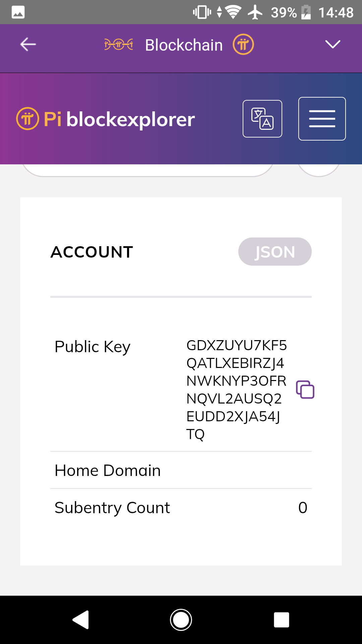Screen dimensions: 362x644
Task: Expand the Blockchain header dropdown chevron
Action: point(333,44)
